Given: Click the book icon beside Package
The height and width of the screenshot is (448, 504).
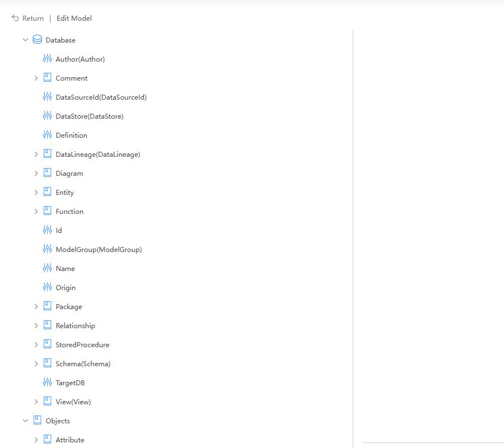Looking at the screenshot, I should pos(47,306).
